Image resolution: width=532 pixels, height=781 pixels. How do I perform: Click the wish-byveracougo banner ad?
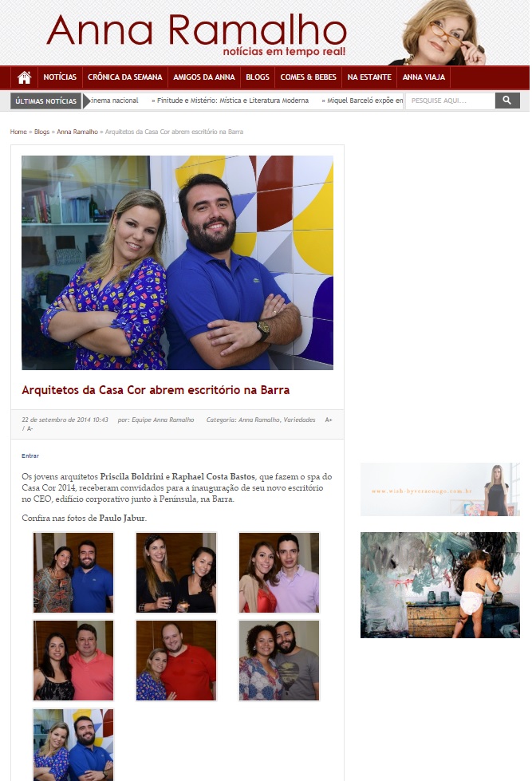point(439,490)
